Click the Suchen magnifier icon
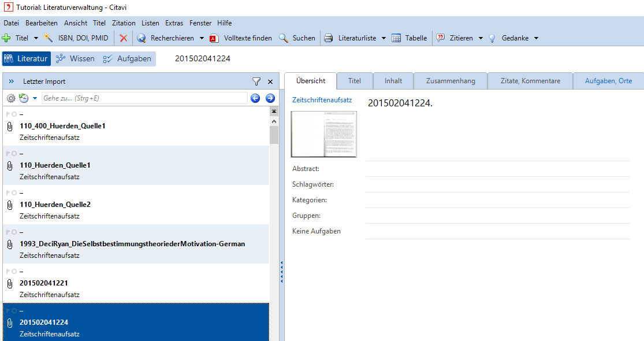 pos(284,38)
